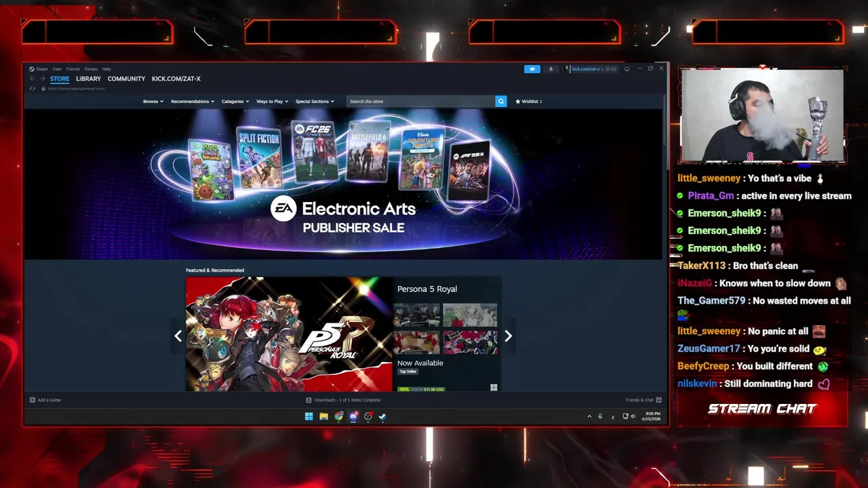This screenshot has height=488, width=868.
Task: Open the KICK.COM/ZAT-X profile tab
Action: point(176,79)
